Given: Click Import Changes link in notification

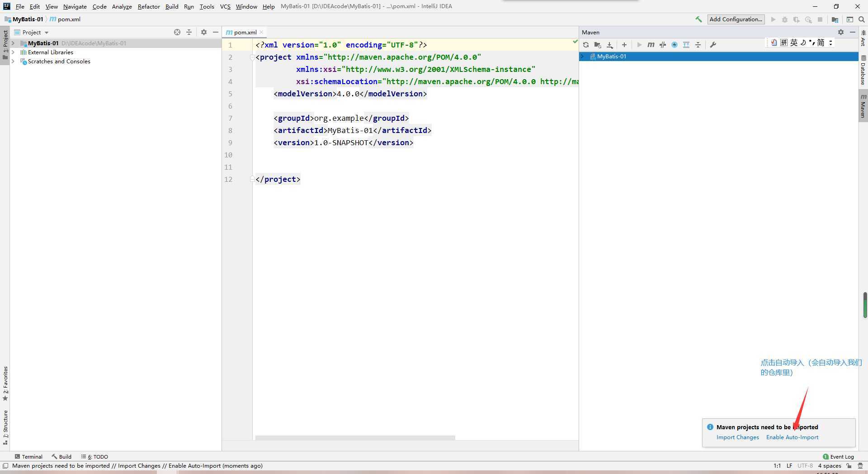Looking at the screenshot, I should pyautogui.click(x=737, y=437).
